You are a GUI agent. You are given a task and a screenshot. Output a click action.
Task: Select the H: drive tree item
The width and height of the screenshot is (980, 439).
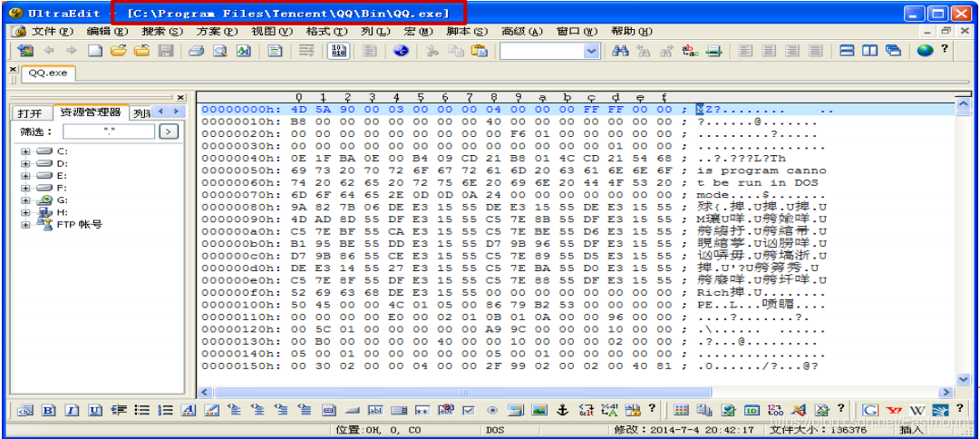52,212
